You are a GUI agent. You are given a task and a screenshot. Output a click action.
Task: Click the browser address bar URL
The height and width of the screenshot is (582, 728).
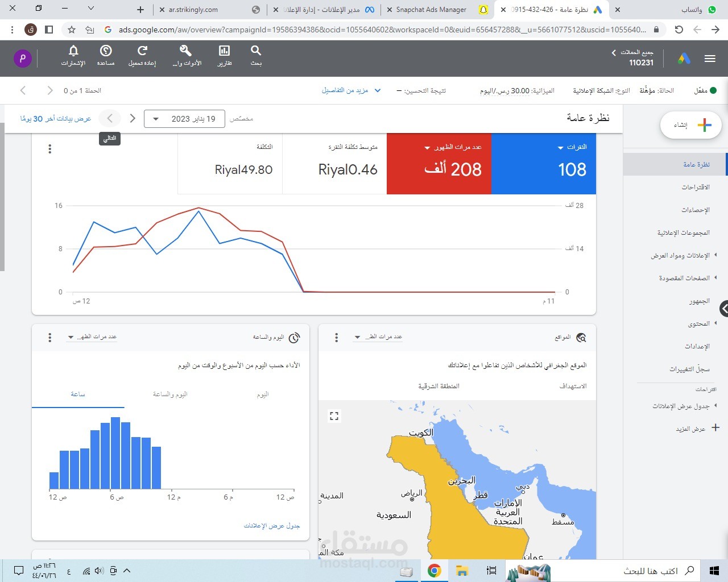tap(382, 30)
